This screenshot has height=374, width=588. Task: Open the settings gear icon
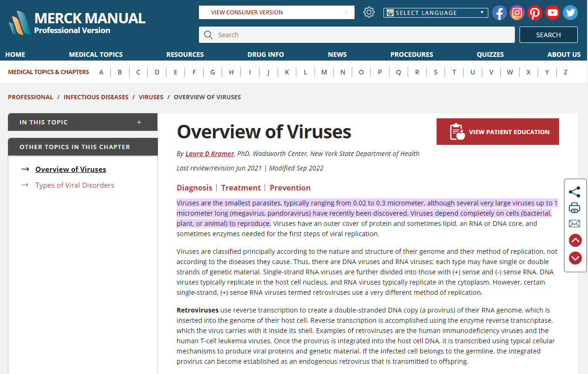click(x=369, y=13)
